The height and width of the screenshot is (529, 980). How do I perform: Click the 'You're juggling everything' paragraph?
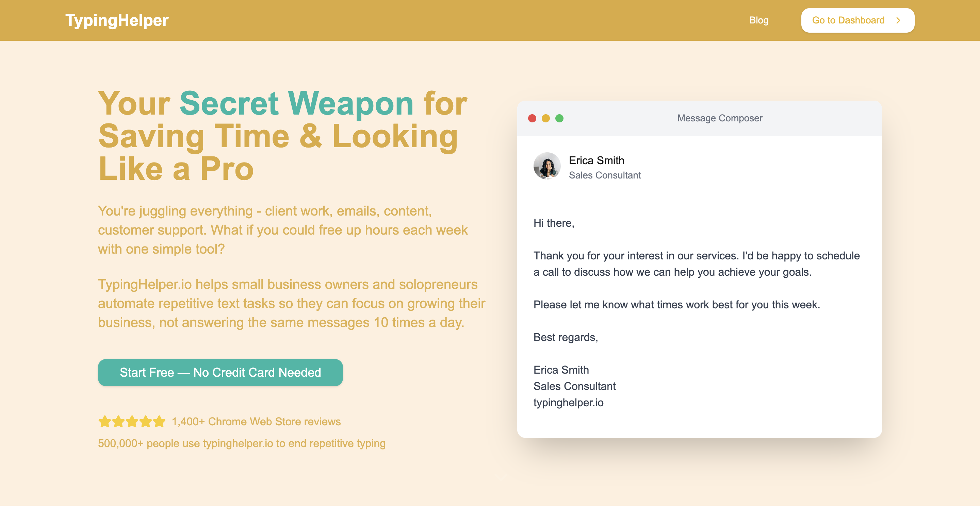coord(283,230)
